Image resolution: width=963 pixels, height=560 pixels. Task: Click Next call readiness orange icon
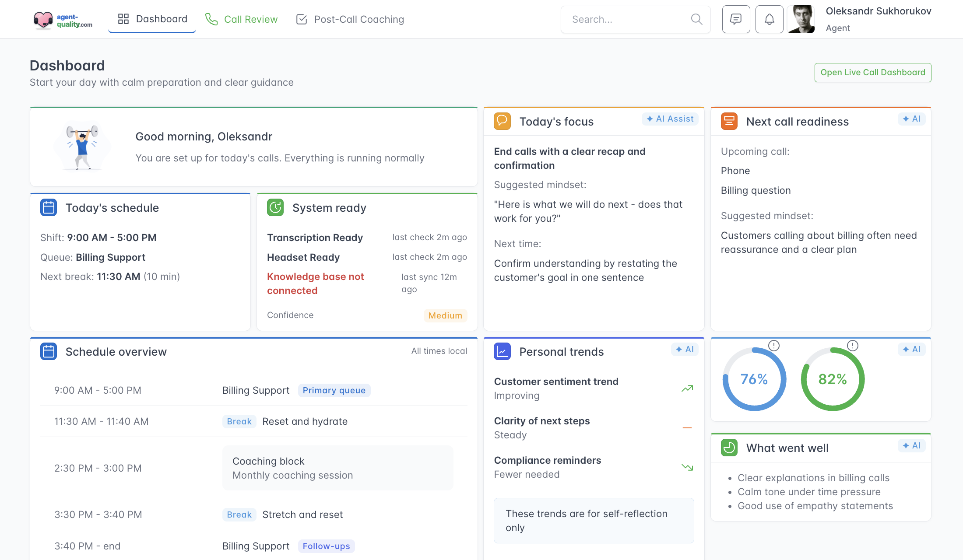point(729,121)
